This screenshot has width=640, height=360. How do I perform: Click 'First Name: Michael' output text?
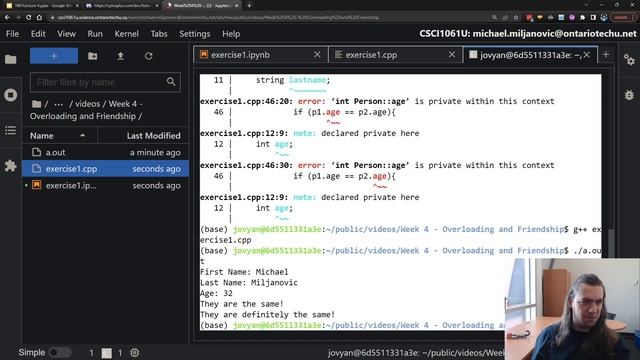[244, 272]
